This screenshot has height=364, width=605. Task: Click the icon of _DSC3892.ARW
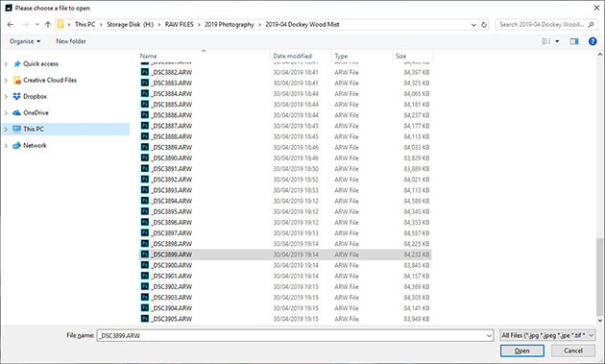click(145, 180)
